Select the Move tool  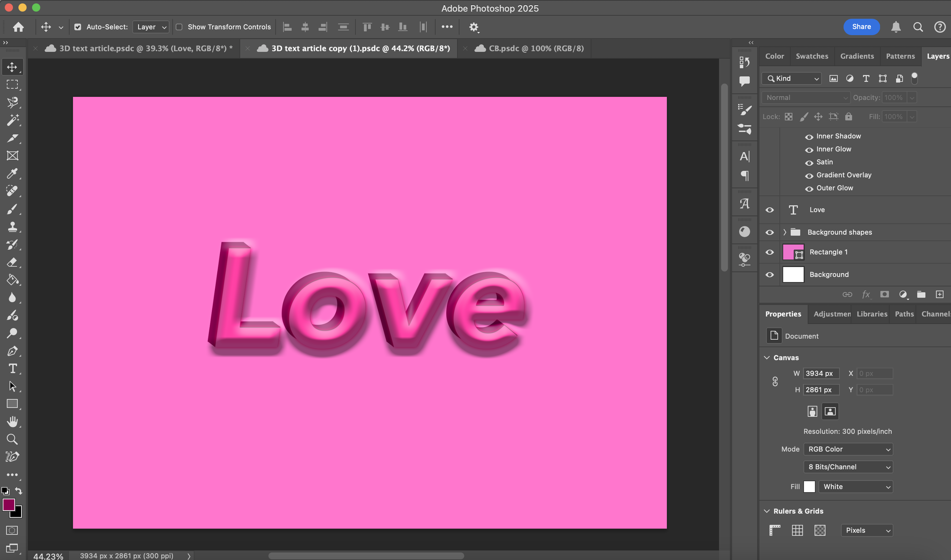tap(12, 67)
